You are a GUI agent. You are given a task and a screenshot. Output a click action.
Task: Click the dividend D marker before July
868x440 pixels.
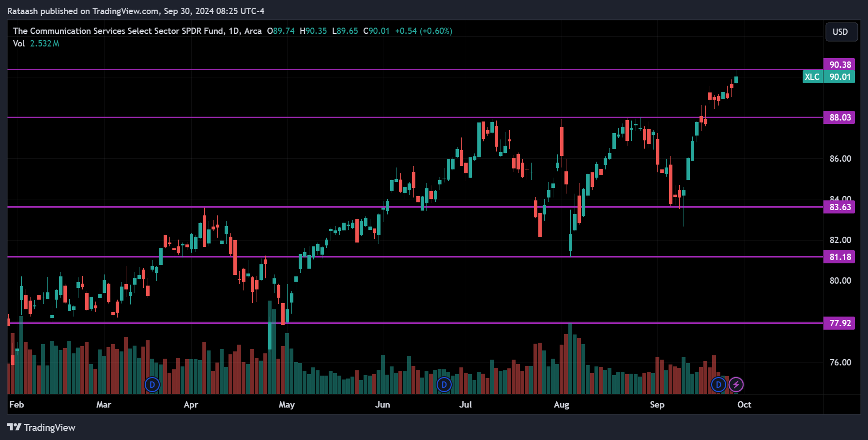[444, 385]
